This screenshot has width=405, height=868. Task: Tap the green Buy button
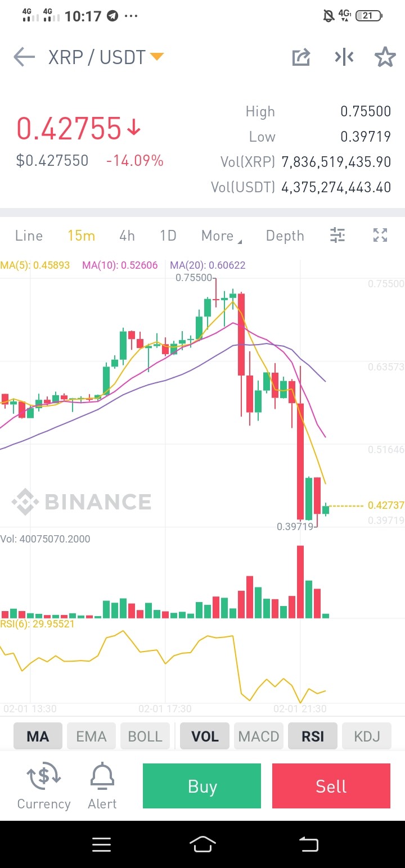pos(202,786)
